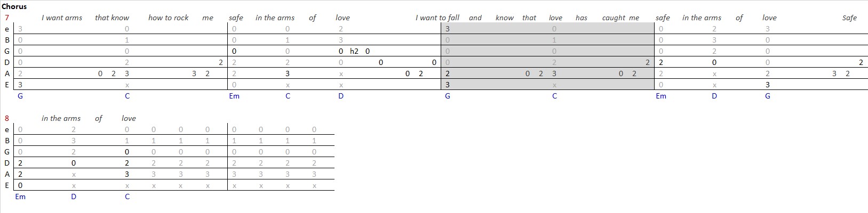Click the "I want arms" lyric
Screen dimensions: 868x213
point(62,18)
